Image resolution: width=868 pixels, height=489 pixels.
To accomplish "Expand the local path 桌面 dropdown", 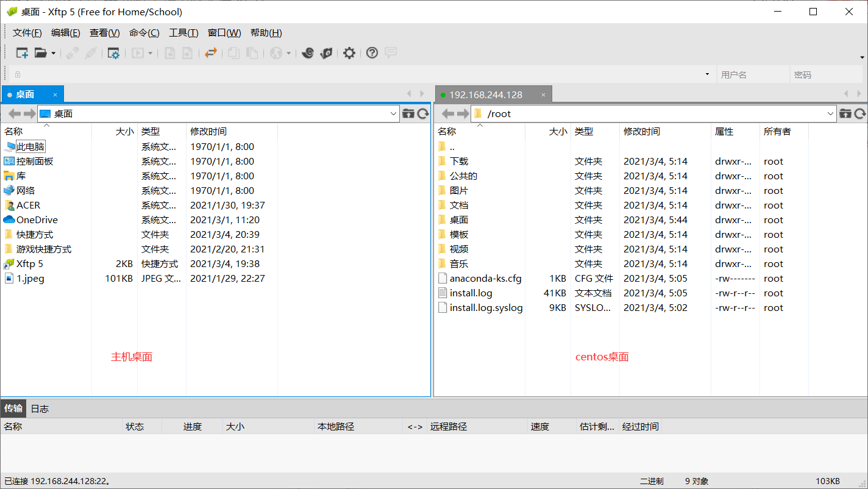I will (x=394, y=114).
